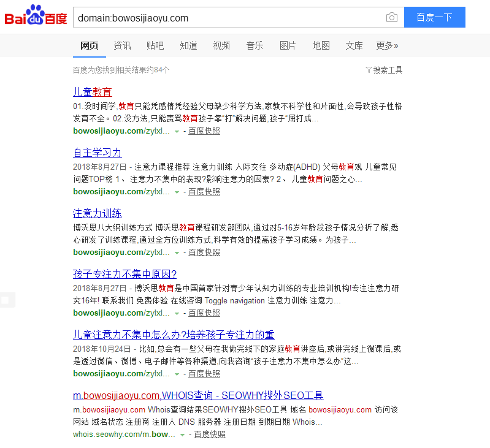Click the camera image search icon
490x448 pixels.
coord(391,18)
